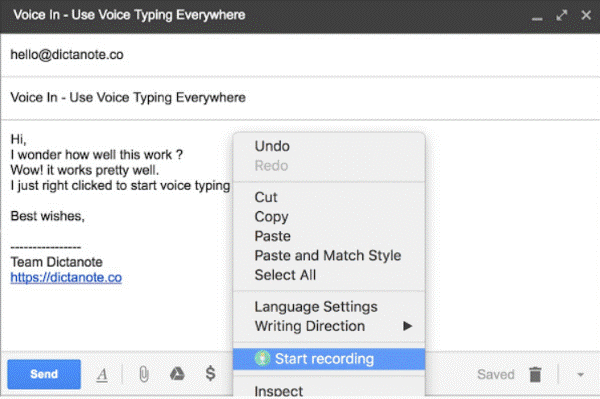Click Start recording menu entry
The width and height of the screenshot is (600, 399).
[x=329, y=359]
